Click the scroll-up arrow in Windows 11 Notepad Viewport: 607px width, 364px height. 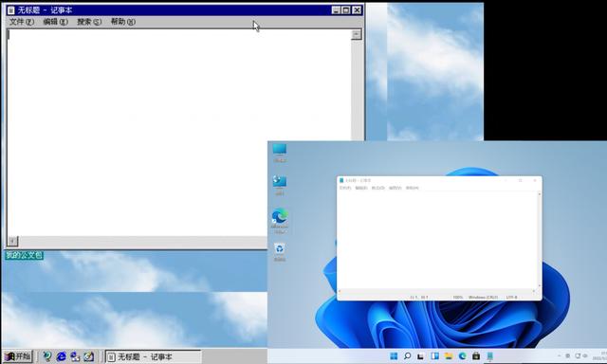[x=540, y=194]
